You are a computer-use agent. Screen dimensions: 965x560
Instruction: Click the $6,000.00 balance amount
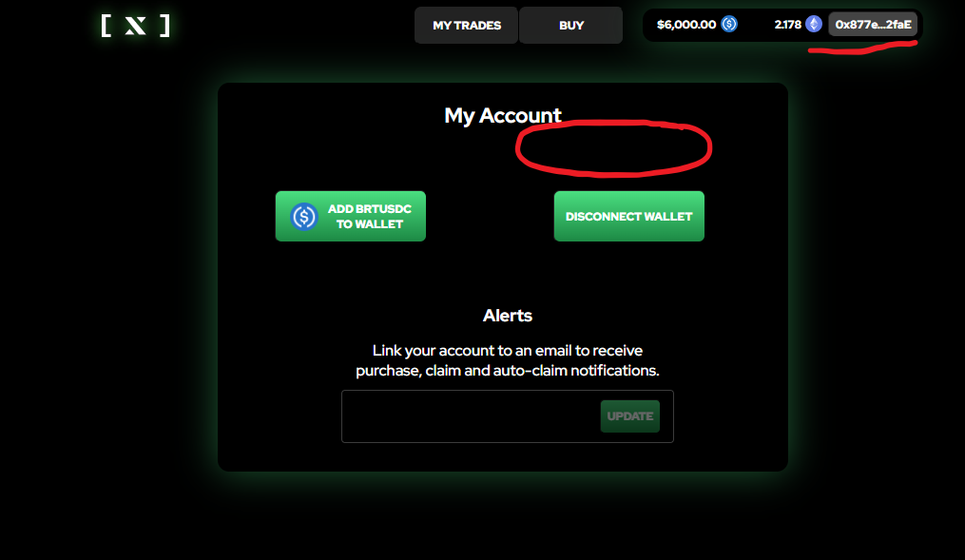(x=686, y=25)
